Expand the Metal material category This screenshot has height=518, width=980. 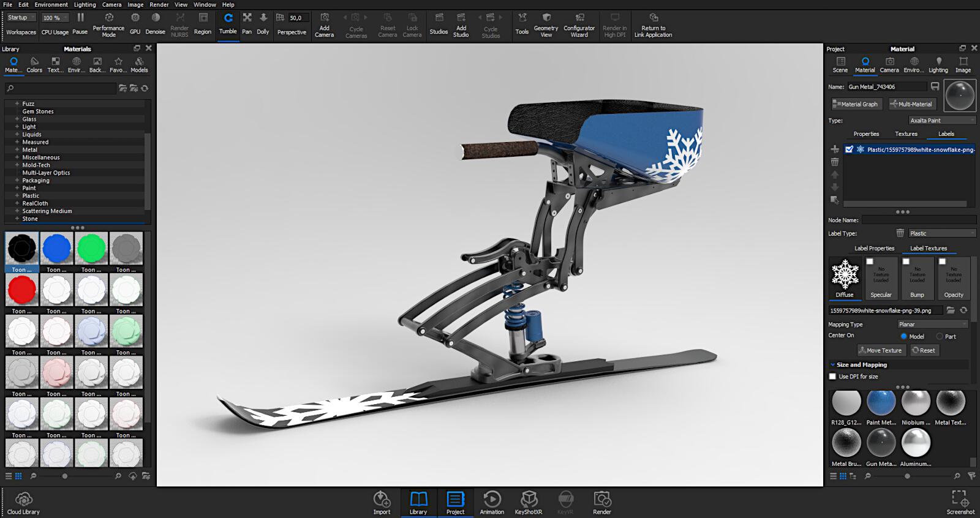[x=17, y=149]
